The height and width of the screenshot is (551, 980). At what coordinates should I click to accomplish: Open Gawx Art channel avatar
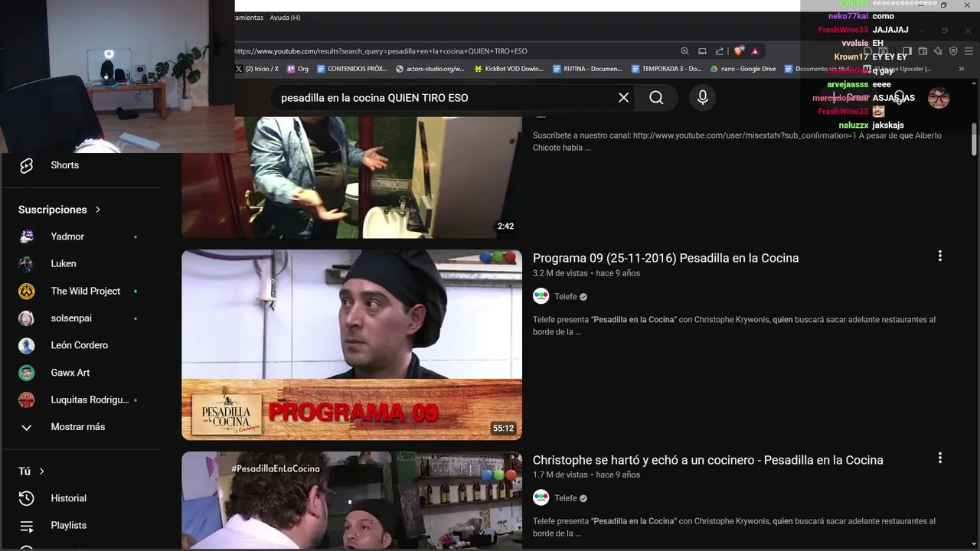coord(27,373)
